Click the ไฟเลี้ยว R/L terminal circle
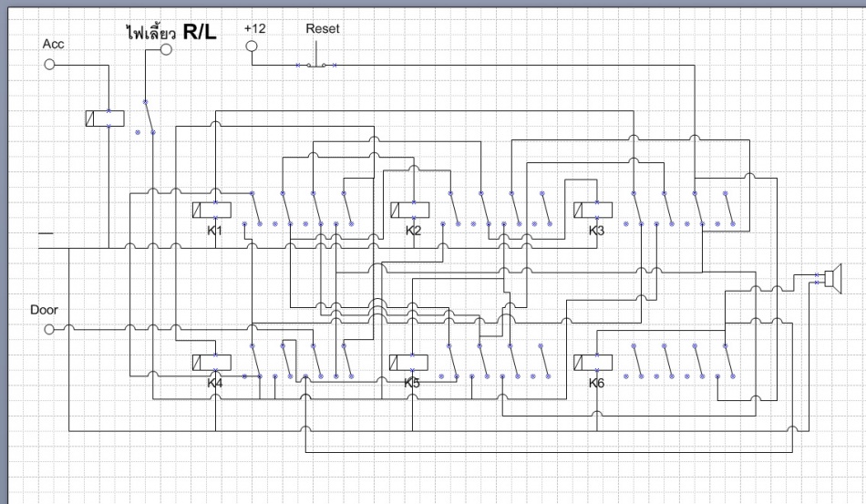 tap(165, 50)
